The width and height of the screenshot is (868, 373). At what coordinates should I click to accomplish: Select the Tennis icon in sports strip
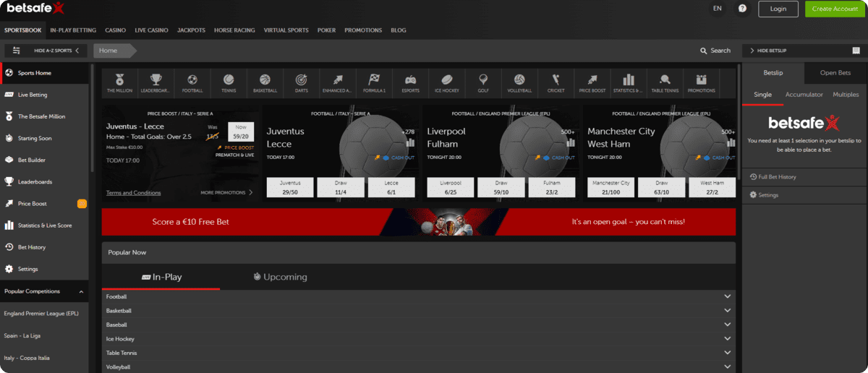point(229,80)
